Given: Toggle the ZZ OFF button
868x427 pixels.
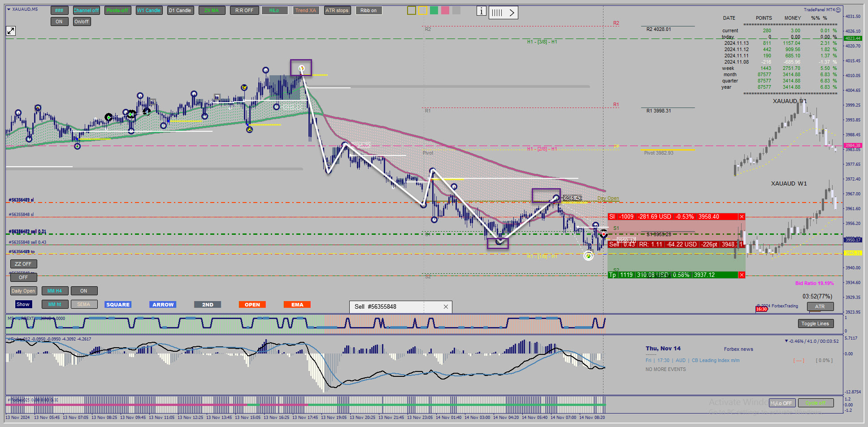Looking at the screenshot, I should tap(23, 264).
